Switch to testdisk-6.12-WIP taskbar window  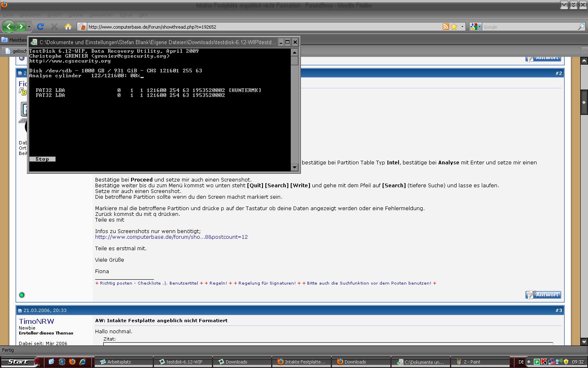(x=183, y=362)
